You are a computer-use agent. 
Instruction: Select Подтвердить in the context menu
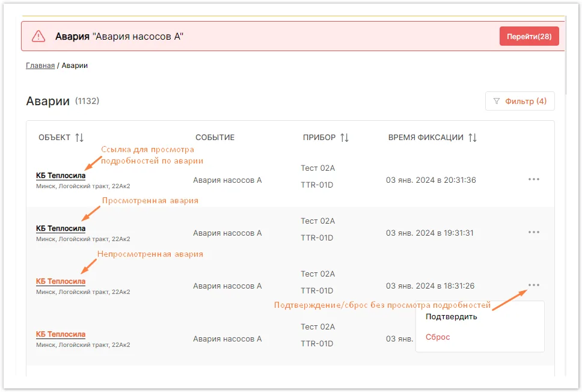point(452,317)
